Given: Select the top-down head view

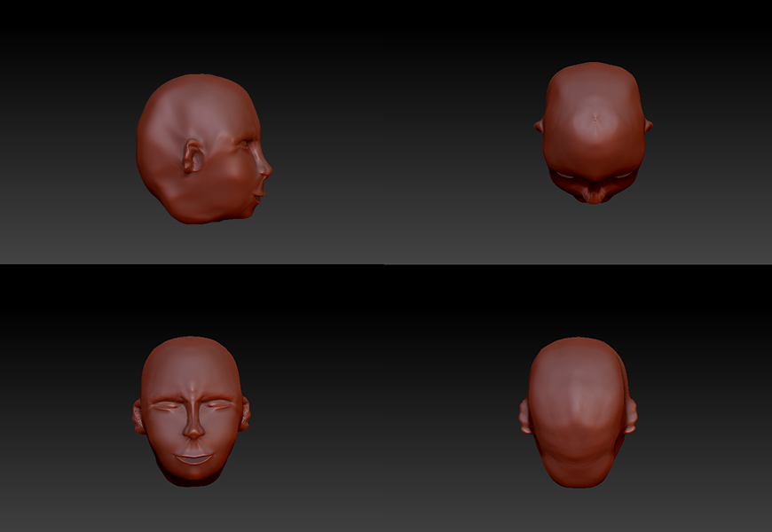Looking at the screenshot, I should pos(594,133).
